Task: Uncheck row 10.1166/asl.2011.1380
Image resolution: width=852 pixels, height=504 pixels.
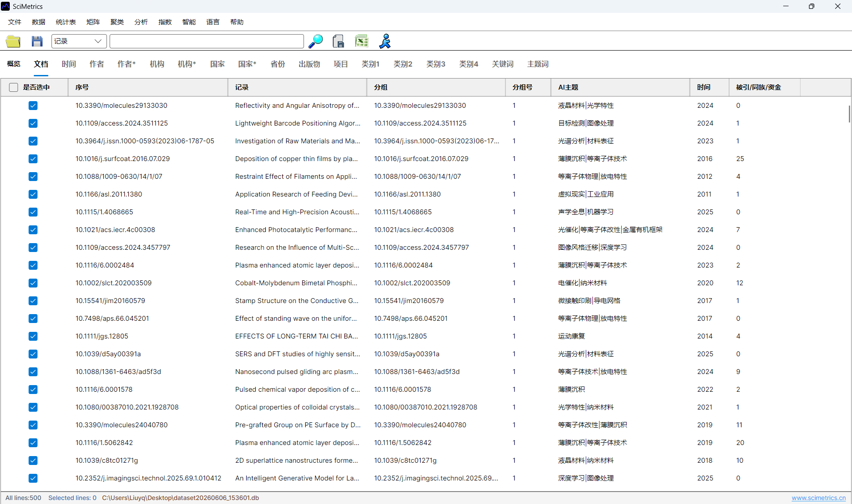Action: pyautogui.click(x=33, y=194)
